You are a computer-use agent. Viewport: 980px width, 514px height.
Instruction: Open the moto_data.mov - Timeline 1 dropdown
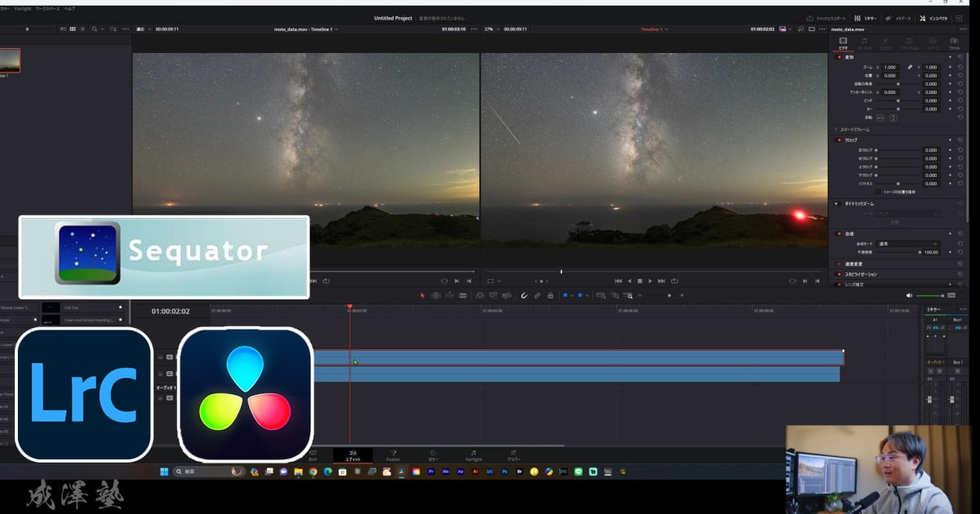(306, 29)
